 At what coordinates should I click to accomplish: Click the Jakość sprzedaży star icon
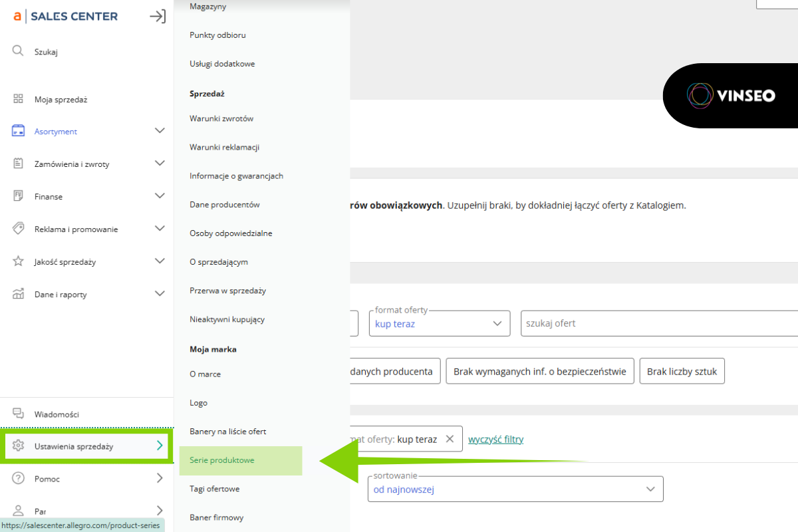pos(18,261)
